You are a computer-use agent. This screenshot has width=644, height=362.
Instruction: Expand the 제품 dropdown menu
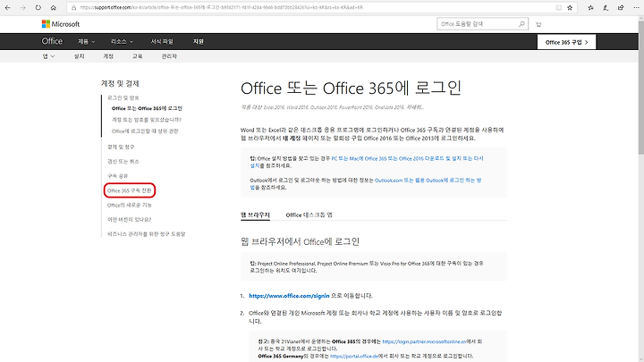click(x=86, y=42)
